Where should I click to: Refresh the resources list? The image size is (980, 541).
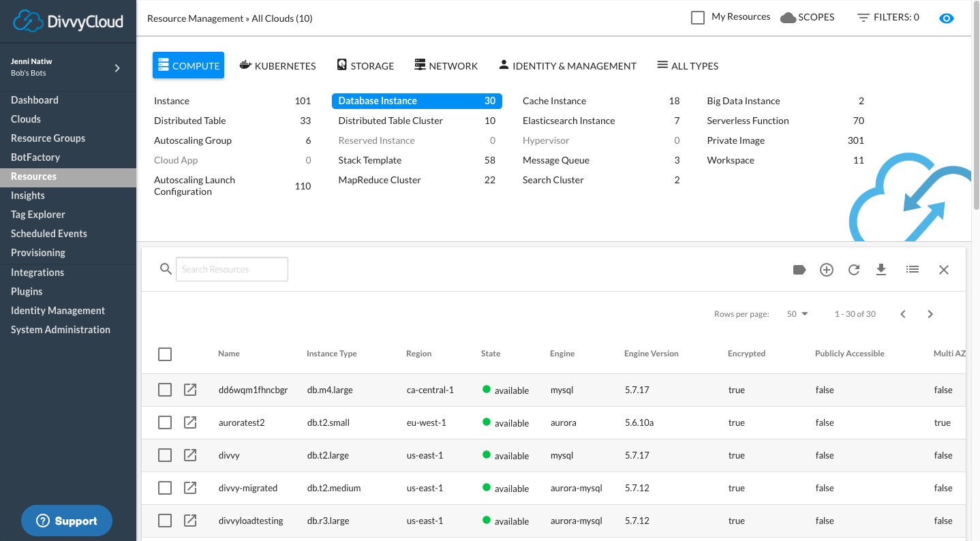[854, 270]
